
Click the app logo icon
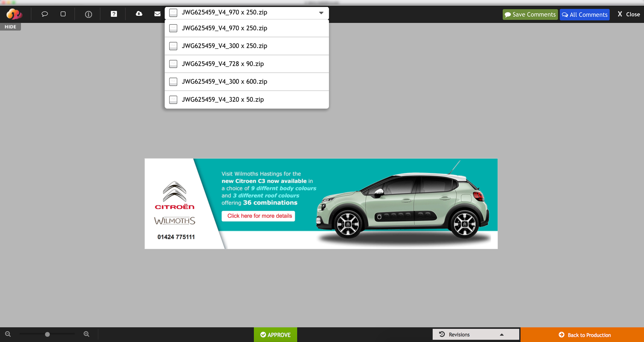[x=14, y=14]
